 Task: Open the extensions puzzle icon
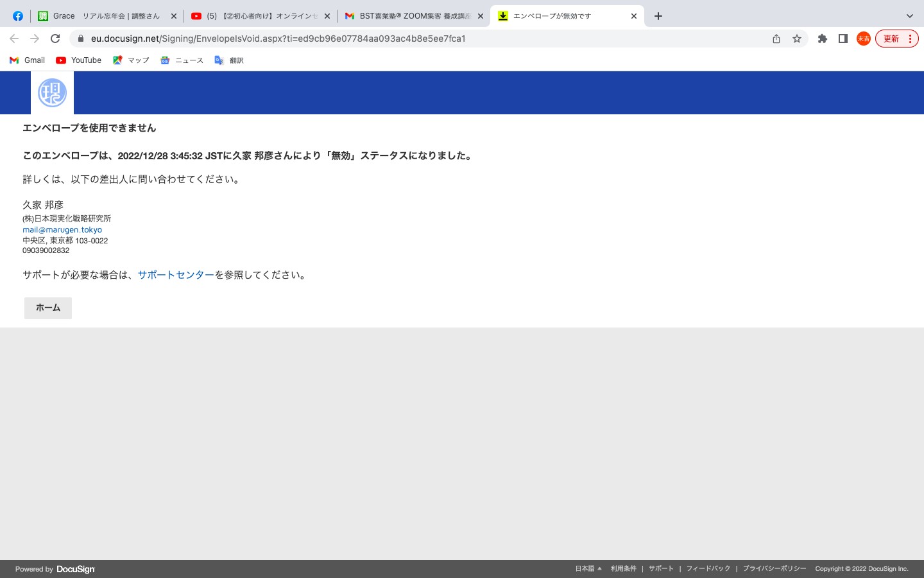pyautogui.click(x=823, y=39)
